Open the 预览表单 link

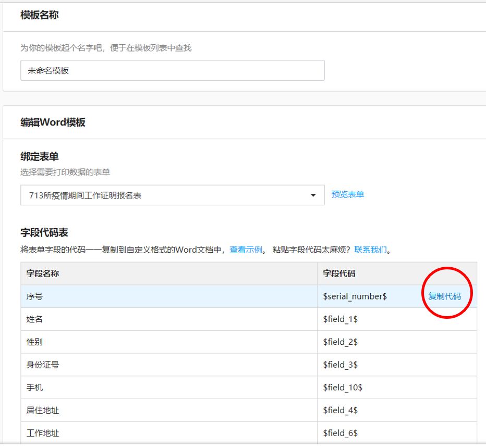(x=348, y=194)
